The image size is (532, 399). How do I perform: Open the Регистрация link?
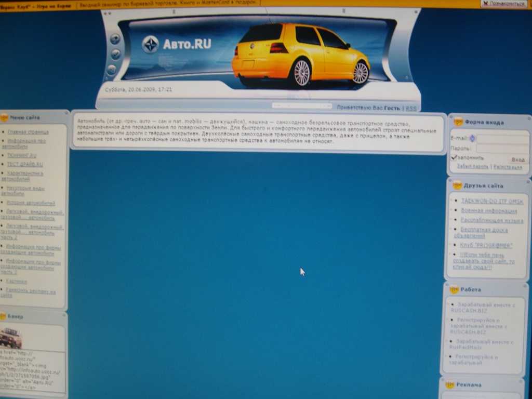click(508, 167)
